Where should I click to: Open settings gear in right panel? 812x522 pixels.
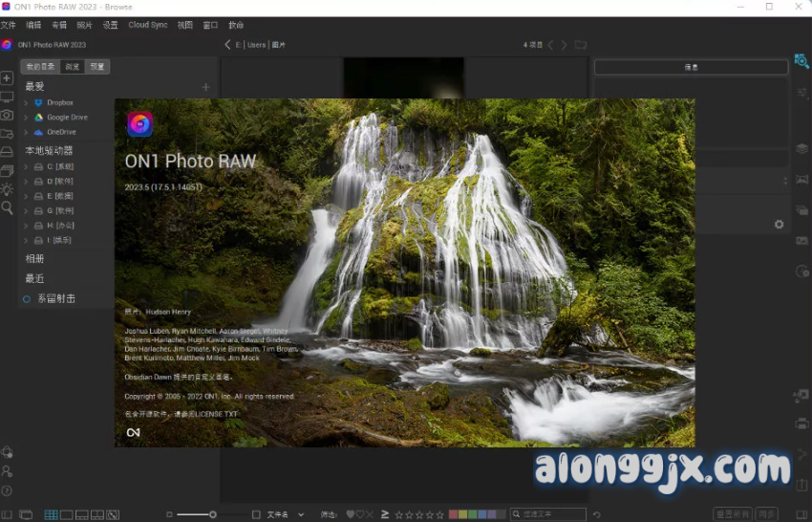pos(779,224)
